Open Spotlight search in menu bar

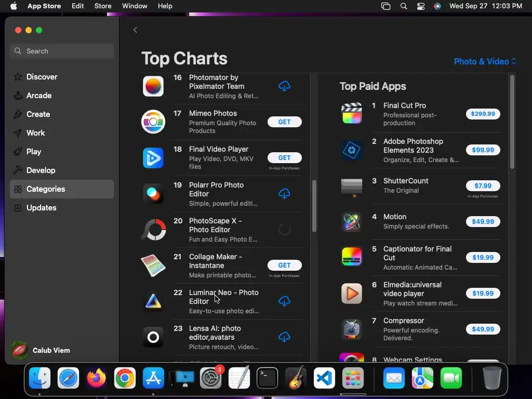[x=403, y=6]
